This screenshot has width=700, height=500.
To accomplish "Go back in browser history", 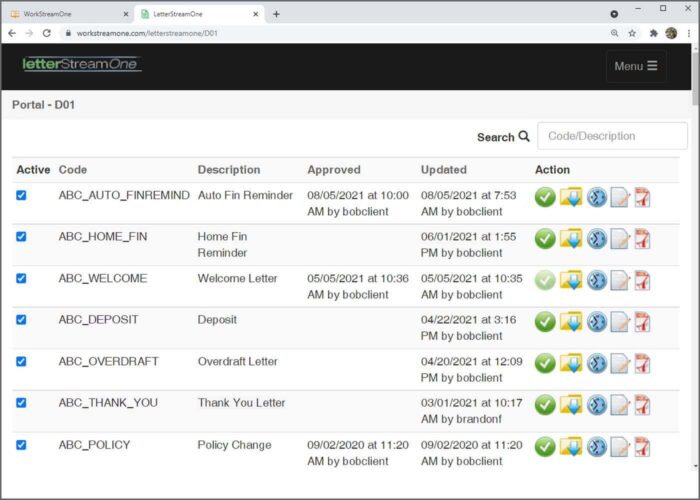I will tap(12, 33).
